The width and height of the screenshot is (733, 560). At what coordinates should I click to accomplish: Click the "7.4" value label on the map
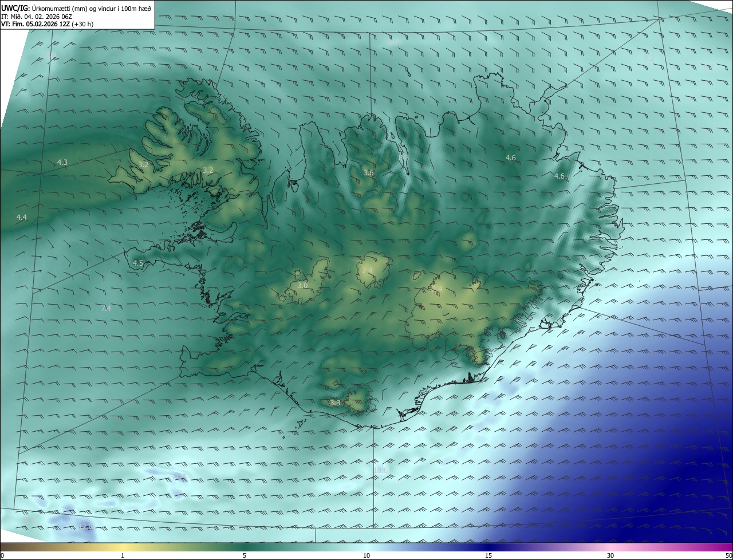click(106, 309)
